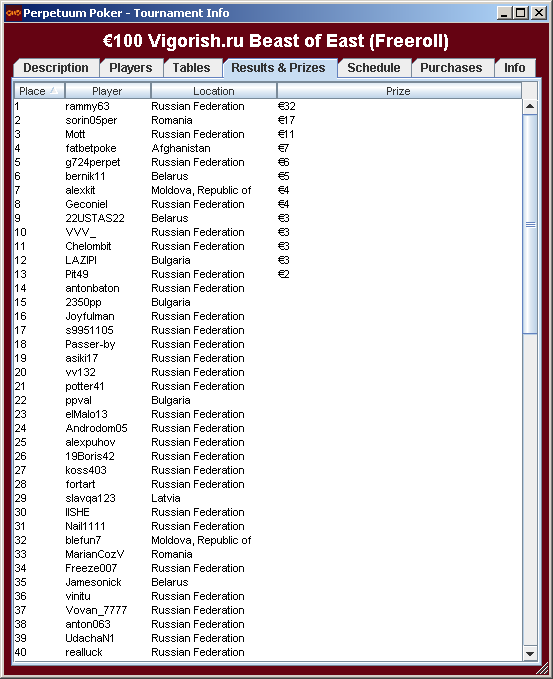Click the €2 prize cell
Viewport: 553px width, 679px height.
pyautogui.click(x=283, y=274)
